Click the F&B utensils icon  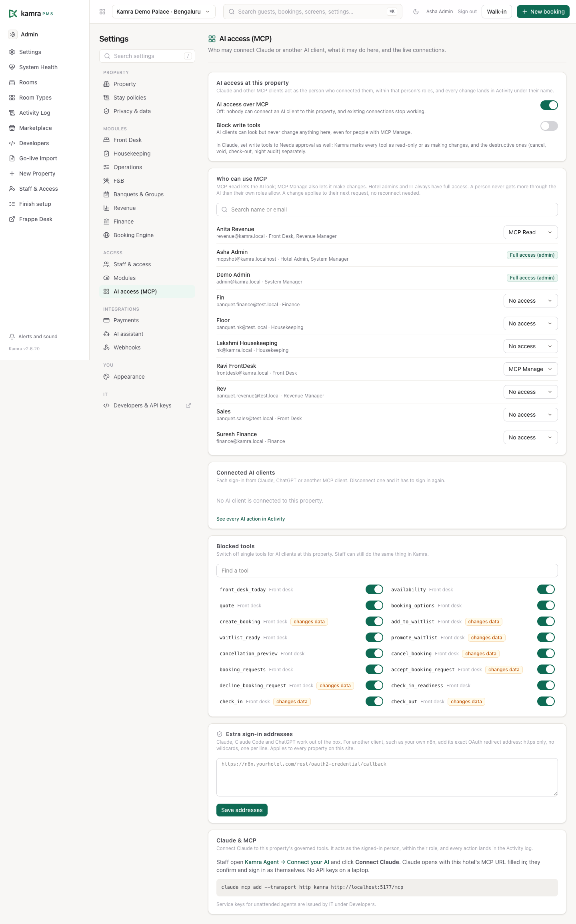106,181
